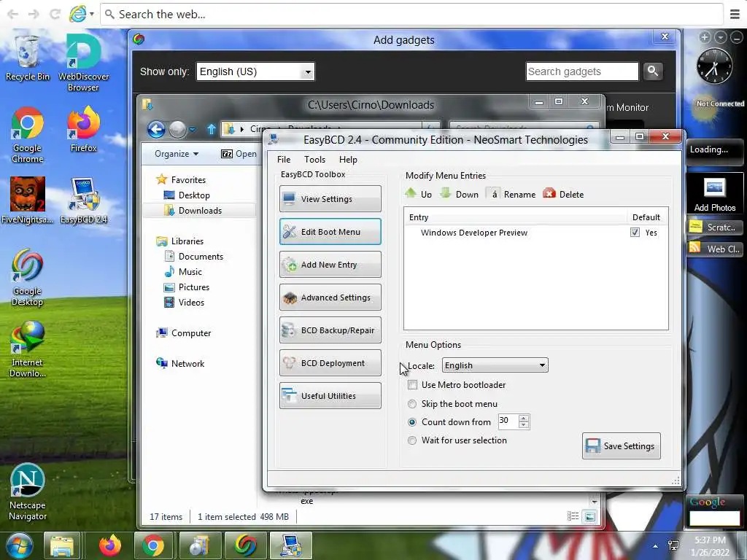Click the Search the web address bar
The image size is (747, 560).
pyautogui.click(x=412, y=15)
